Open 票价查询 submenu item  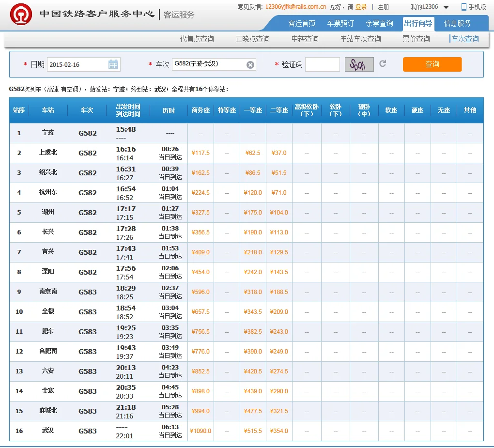pyautogui.click(x=416, y=39)
